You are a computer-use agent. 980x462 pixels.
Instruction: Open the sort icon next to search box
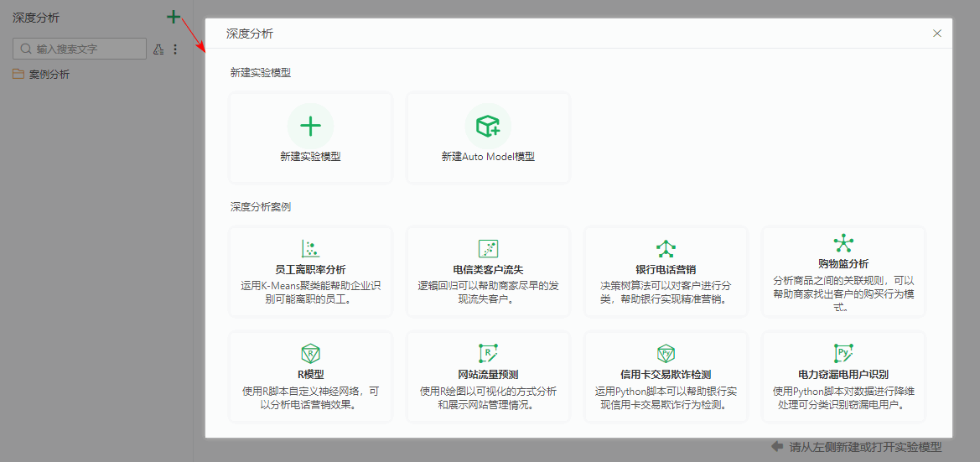[158, 49]
